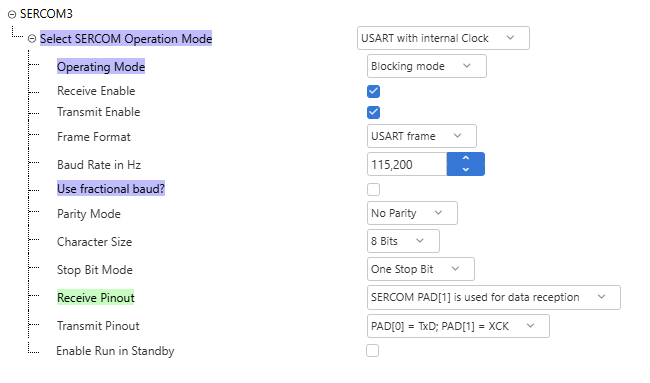Increase baud rate with up arrow
650x383 pixels.
click(x=466, y=158)
